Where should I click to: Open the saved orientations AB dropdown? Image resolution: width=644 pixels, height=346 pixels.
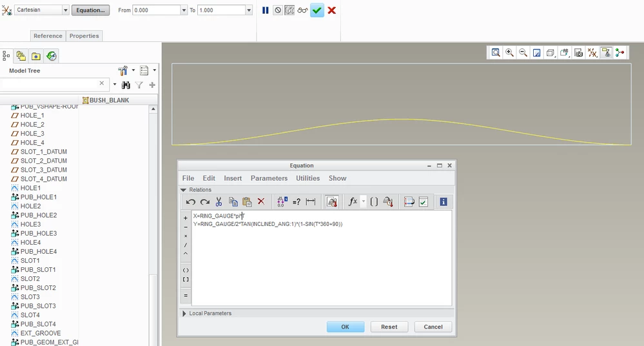(565, 53)
